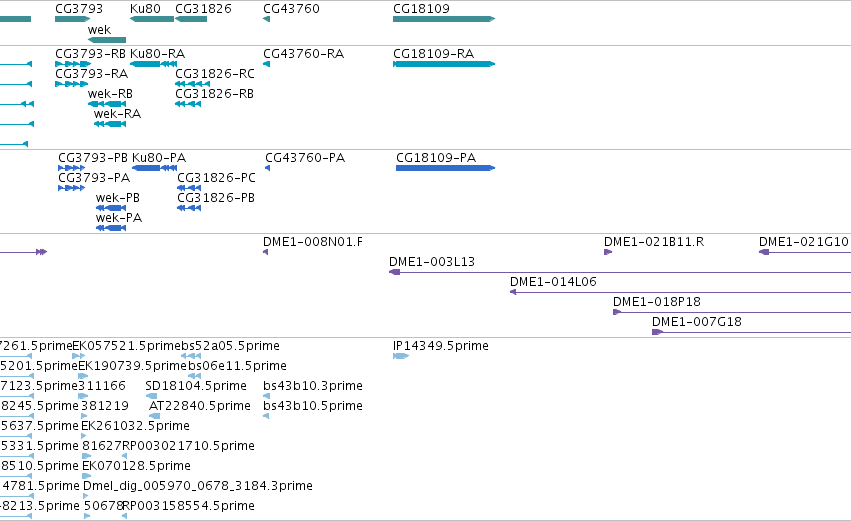
Task: Open the CG43760-RA transcript label
Action: (x=303, y=54)
